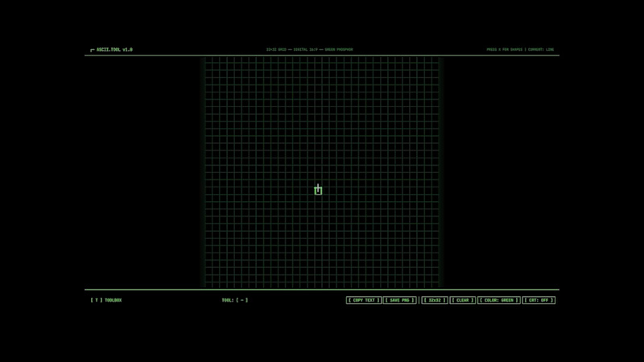Click the COPY TEXT button

tap(364, 300)
